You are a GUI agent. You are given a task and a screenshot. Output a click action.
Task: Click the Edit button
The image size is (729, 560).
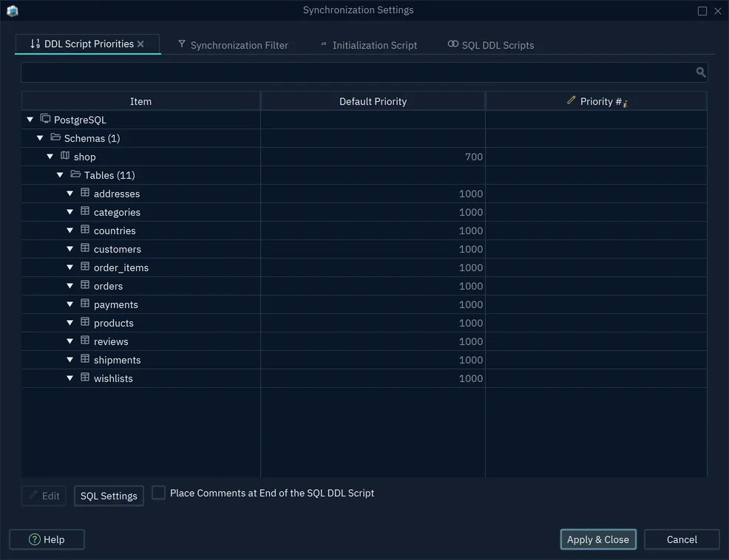tap(44, 496)
